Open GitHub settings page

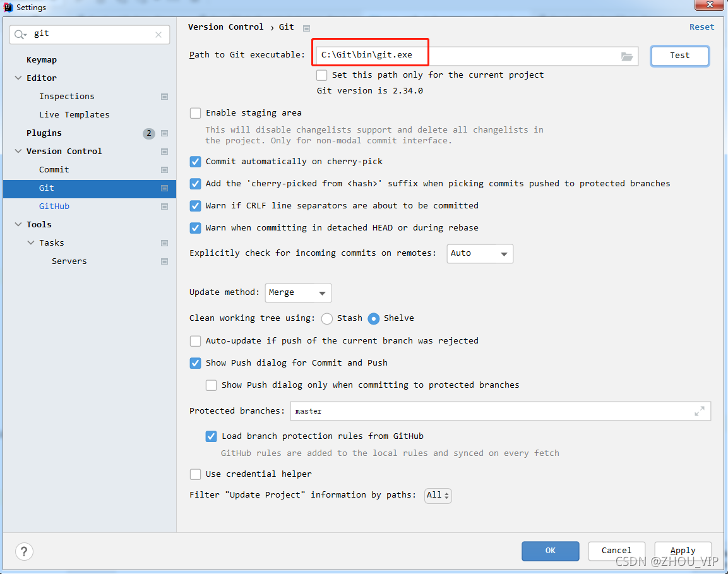(x=54, y=206)
